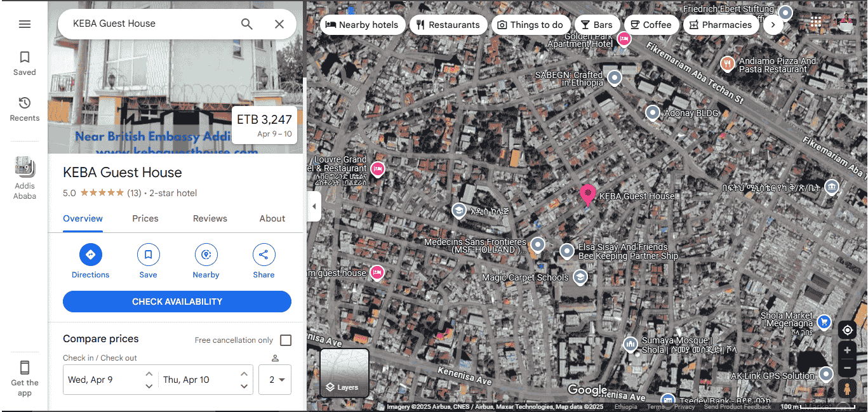This screenshot has height=412, width=868.
Task: Share KEBA Guest House
Action: pos(264,261)
